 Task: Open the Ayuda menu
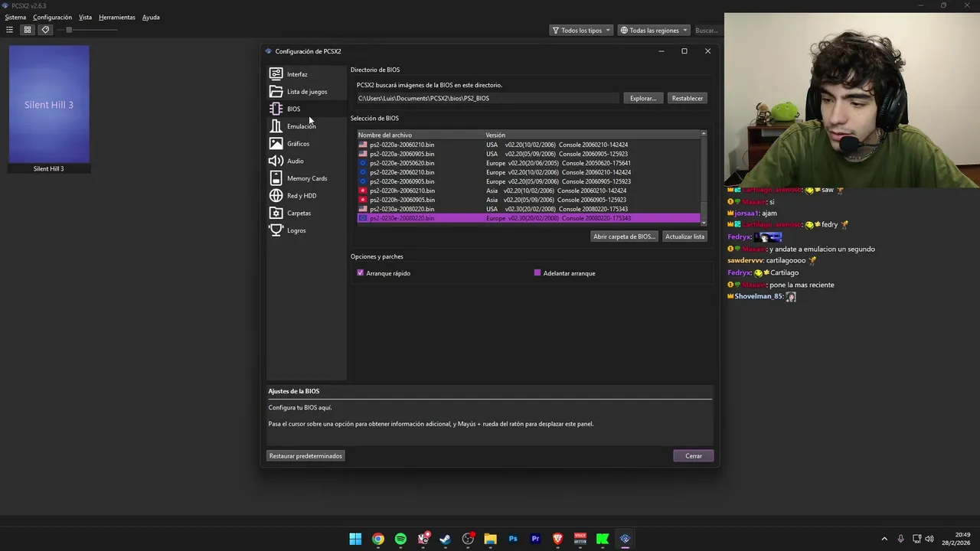pyautogui.click(x=151, y=17)
